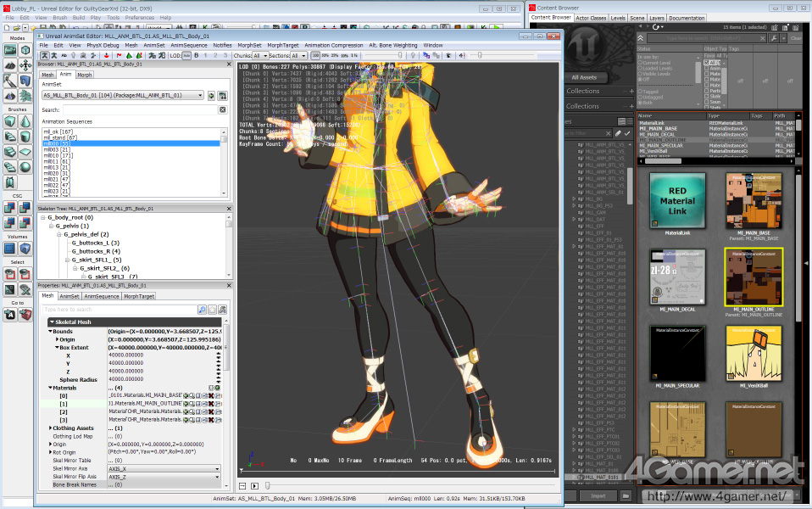Select the Camera mode icon in Modes

(x=10, y=49)
